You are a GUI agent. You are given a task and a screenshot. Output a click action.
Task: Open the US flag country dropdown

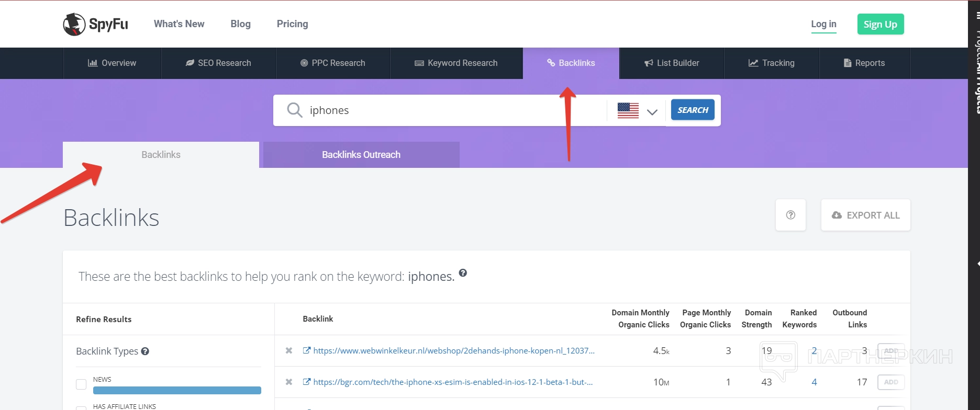point(628,110)
